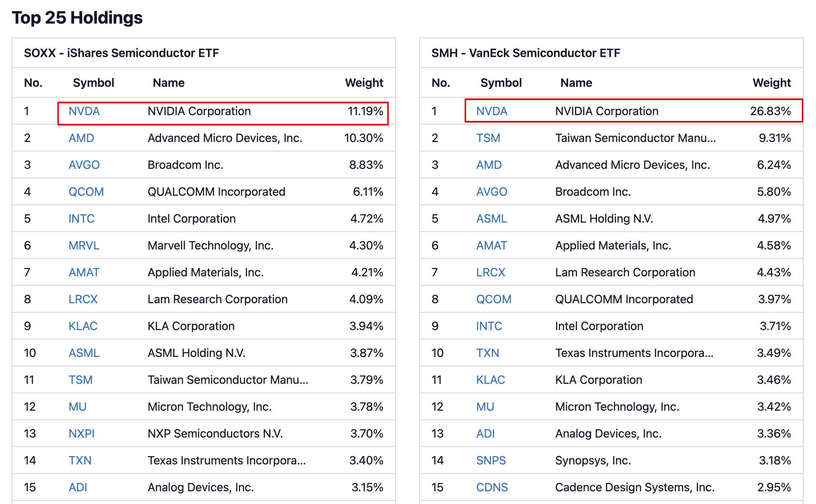
Task: Click MU symbol in SMH table
Action: 485,407
